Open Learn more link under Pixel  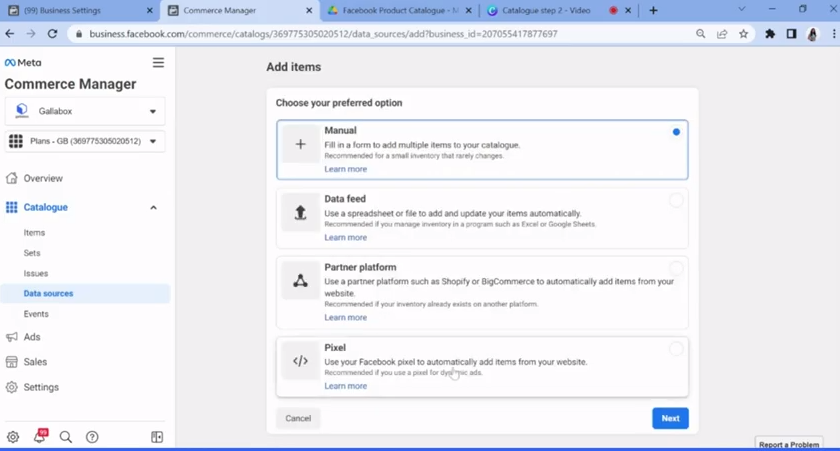(x=346, y=386)
